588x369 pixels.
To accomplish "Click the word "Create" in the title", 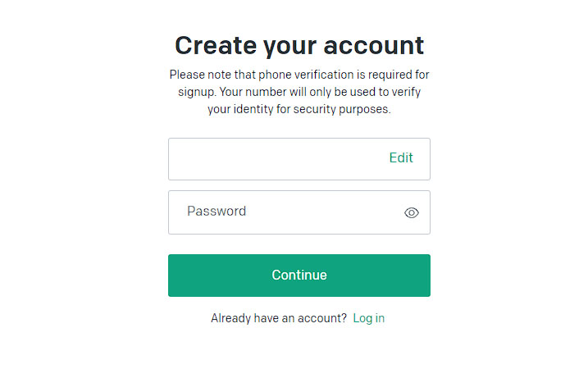I will point(216,45).
